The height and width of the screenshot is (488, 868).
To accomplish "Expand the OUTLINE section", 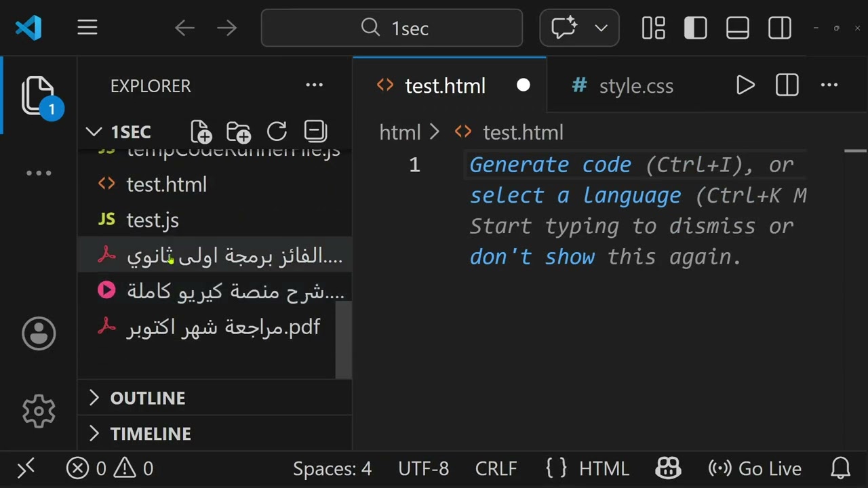I will (214, 398).
